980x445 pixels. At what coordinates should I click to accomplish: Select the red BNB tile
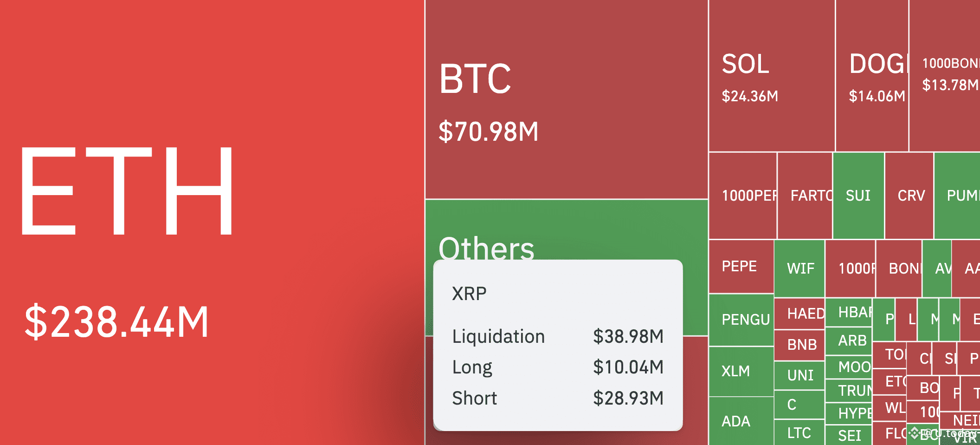click(799, 345)
